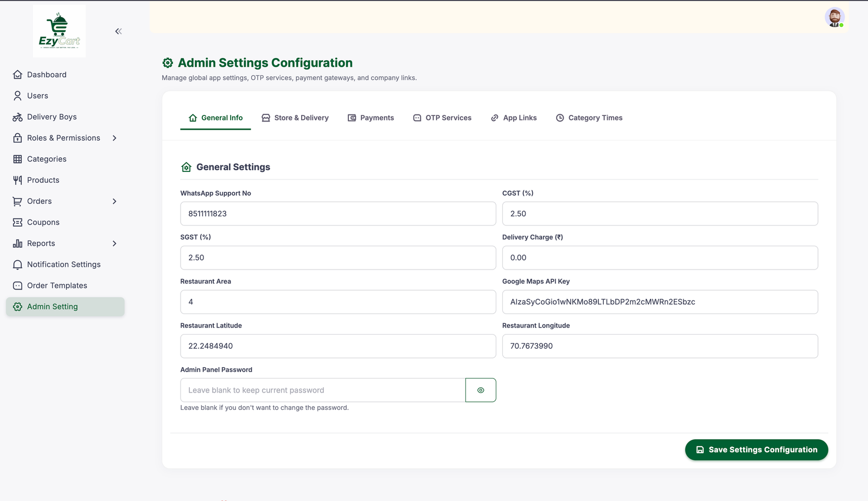This screenshot has height=501, width=868.
Task: Toggle password visibility with the eye icon
Action: 481,390
